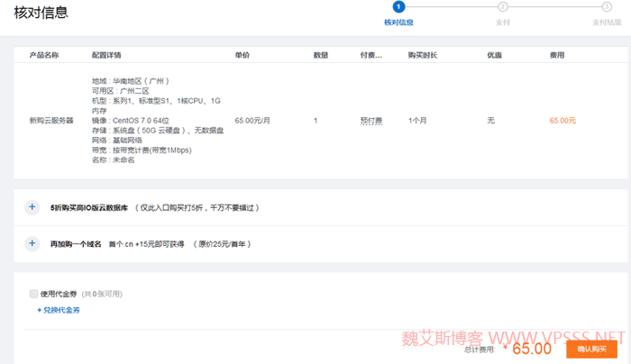Viewport: 631px width, 364px height.
Task: Click the orange 65.00元 fee in table row
Action: point(562,120)
